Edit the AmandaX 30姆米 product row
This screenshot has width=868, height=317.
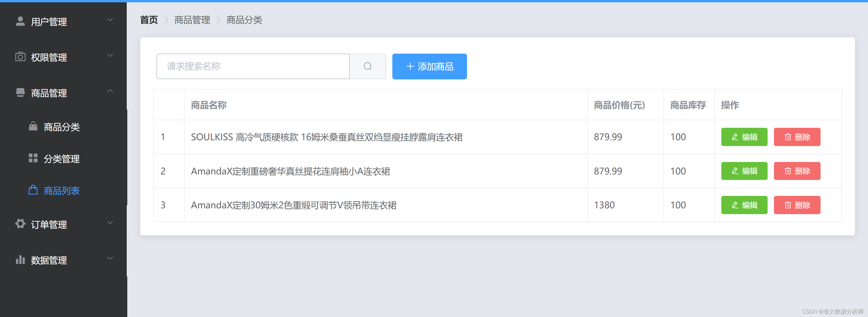point(744,205)
